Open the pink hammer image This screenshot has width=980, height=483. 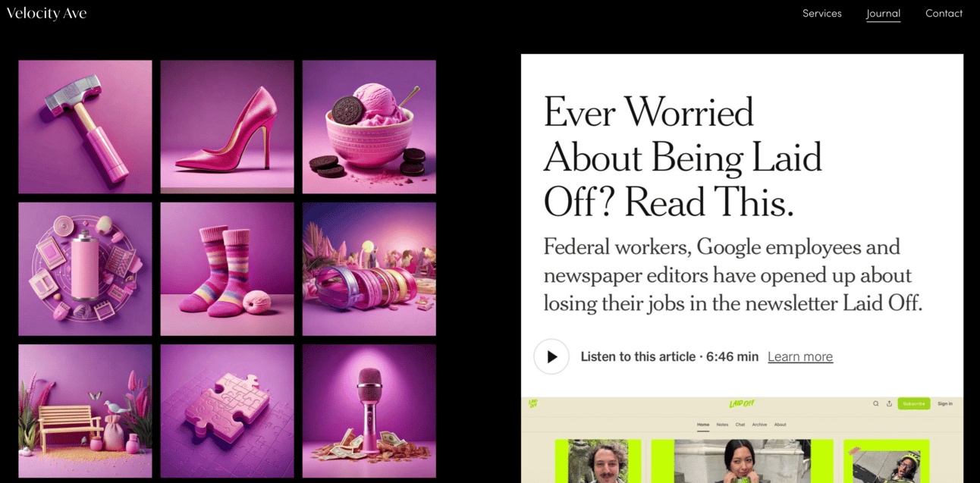point(85,127)
